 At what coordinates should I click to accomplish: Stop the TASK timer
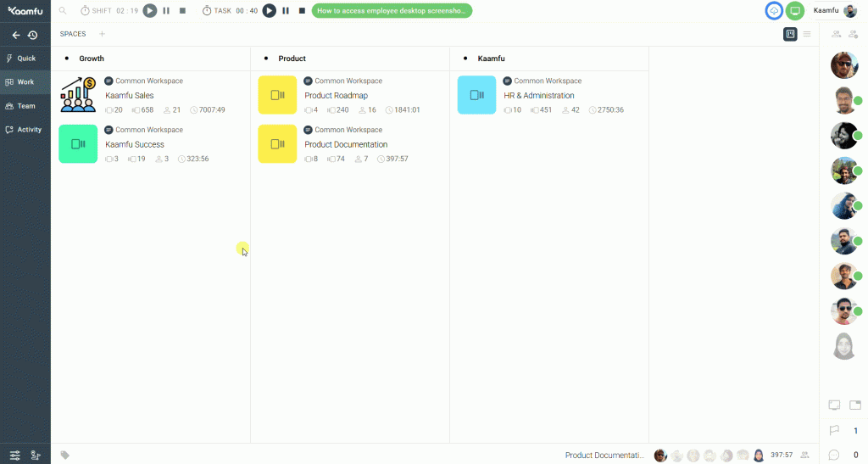tap(302, 11)
